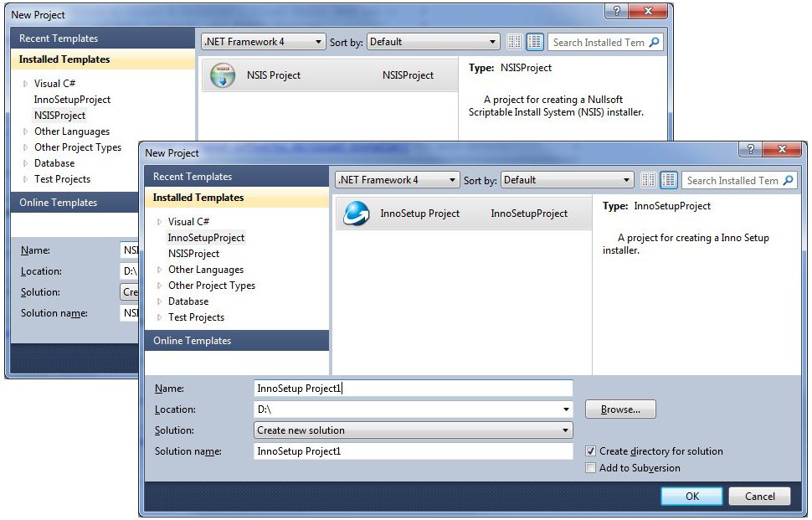Select NSISProject in back dialog tree
This screenshot has height=520, width=812.
pyautogui.click(x=59, y=116)
